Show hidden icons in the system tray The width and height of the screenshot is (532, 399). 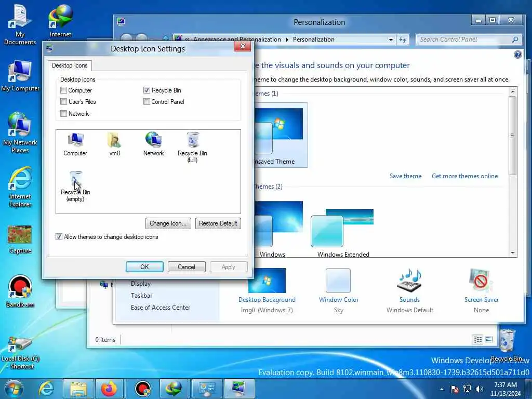pyautogui.click(x=442, y=389)
